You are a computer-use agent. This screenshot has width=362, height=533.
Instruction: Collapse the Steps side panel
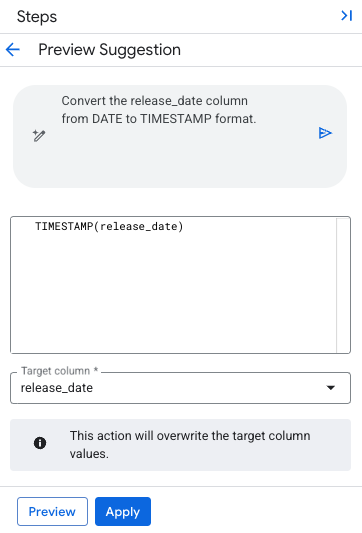346,16
